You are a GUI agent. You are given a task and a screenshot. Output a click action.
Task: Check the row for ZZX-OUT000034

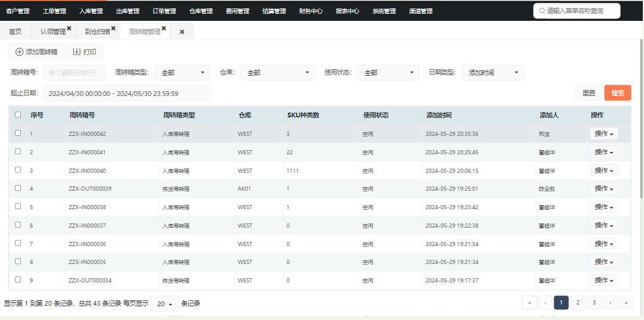18,279
